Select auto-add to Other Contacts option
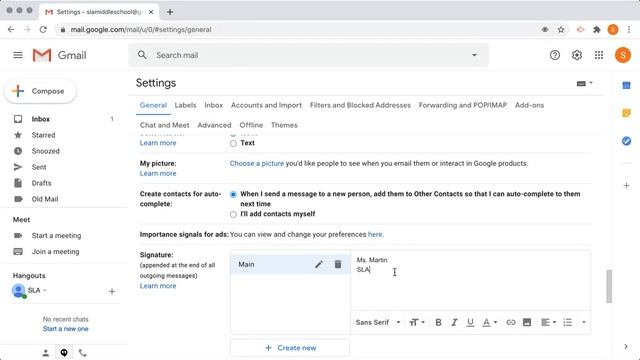 233,194
